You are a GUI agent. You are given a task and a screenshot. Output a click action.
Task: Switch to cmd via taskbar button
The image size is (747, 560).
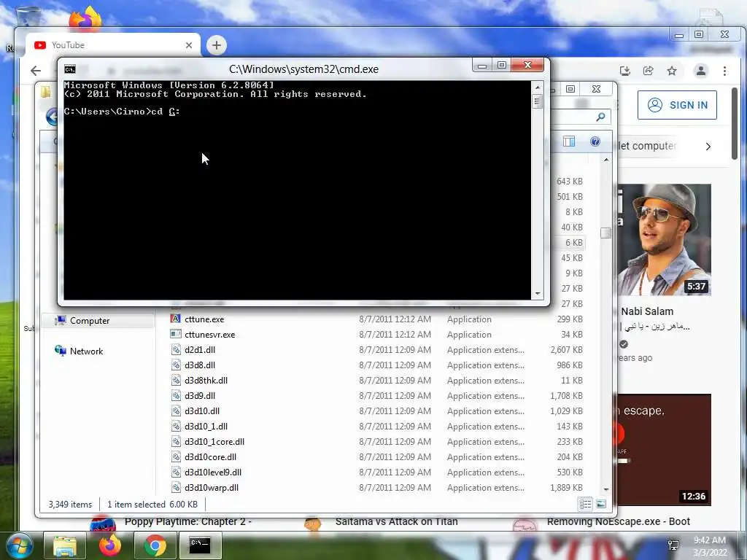click(x=200, y=545)
